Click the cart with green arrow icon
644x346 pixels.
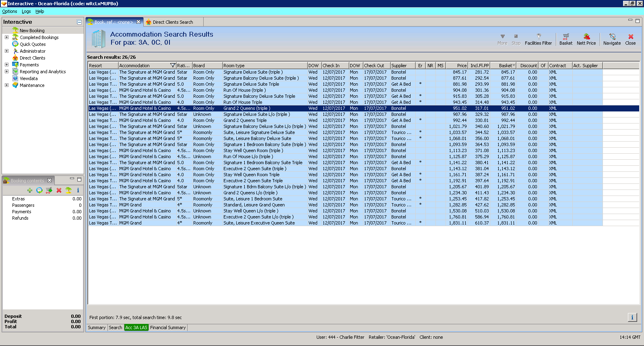(49, 190)
